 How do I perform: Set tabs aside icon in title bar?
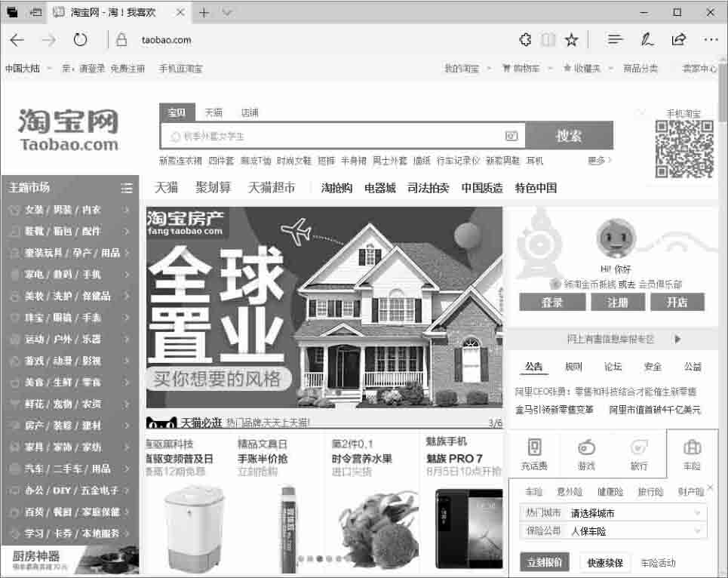coord(35,13)
